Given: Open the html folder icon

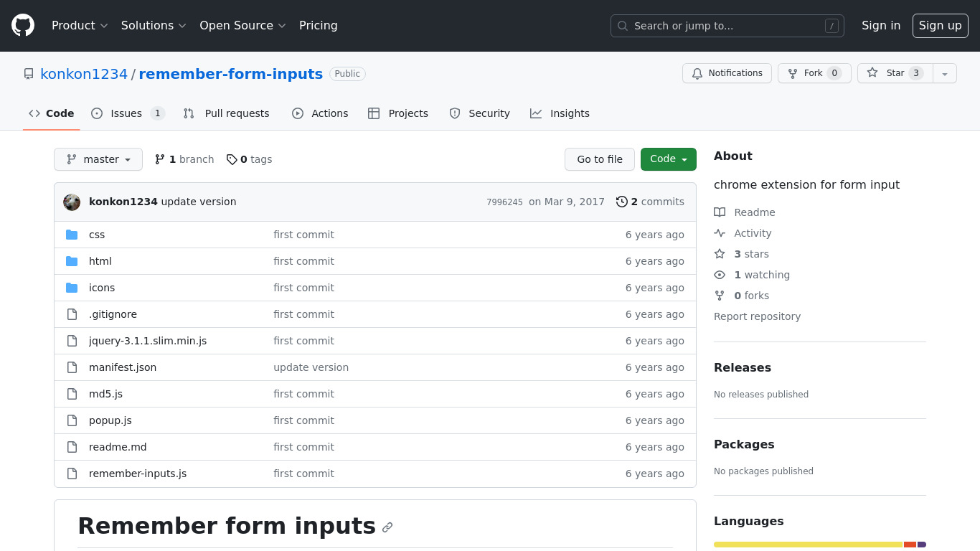Looking at the screenshot, I should (72, 261).
